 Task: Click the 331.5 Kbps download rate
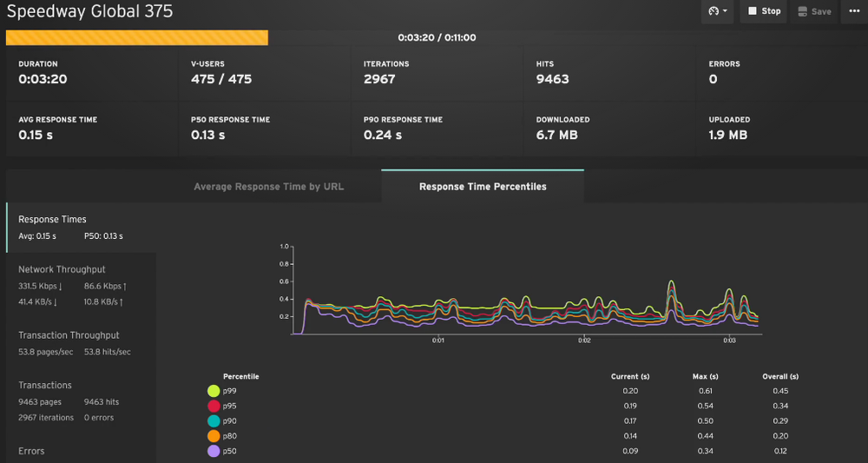point(41,287)
